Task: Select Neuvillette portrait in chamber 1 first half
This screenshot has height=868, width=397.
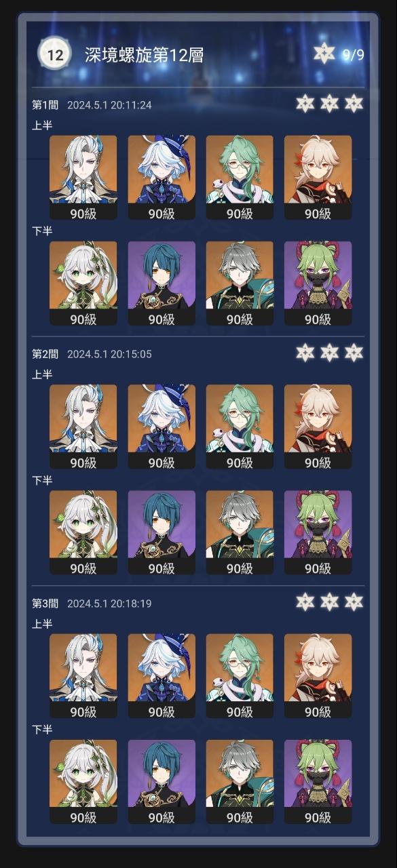Action: pos(83,178)
